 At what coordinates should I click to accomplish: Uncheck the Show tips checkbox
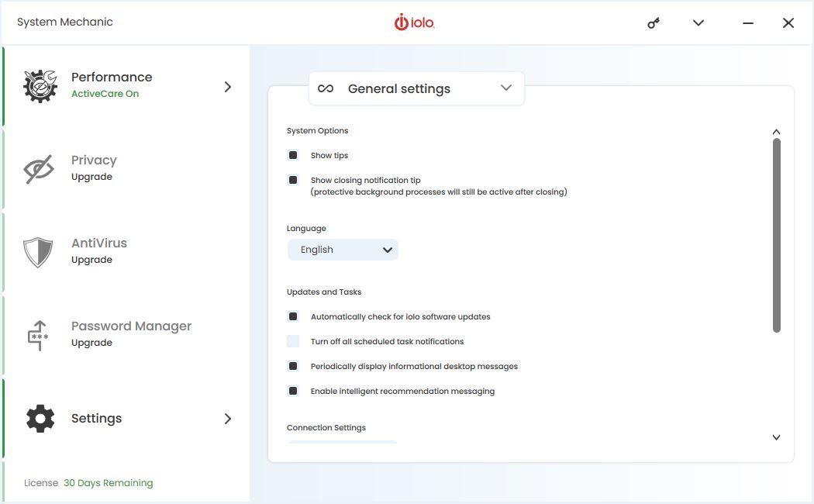point(293,155)
